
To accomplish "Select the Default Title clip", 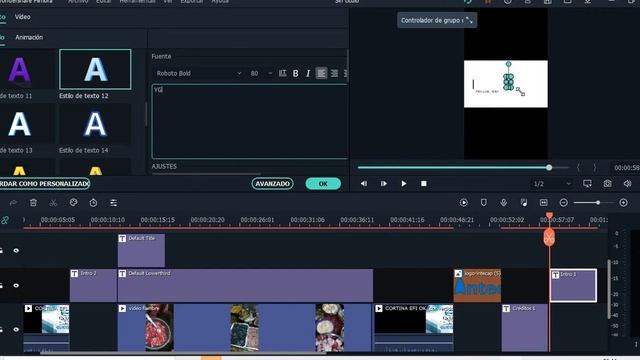I will (x=141, y=251).
